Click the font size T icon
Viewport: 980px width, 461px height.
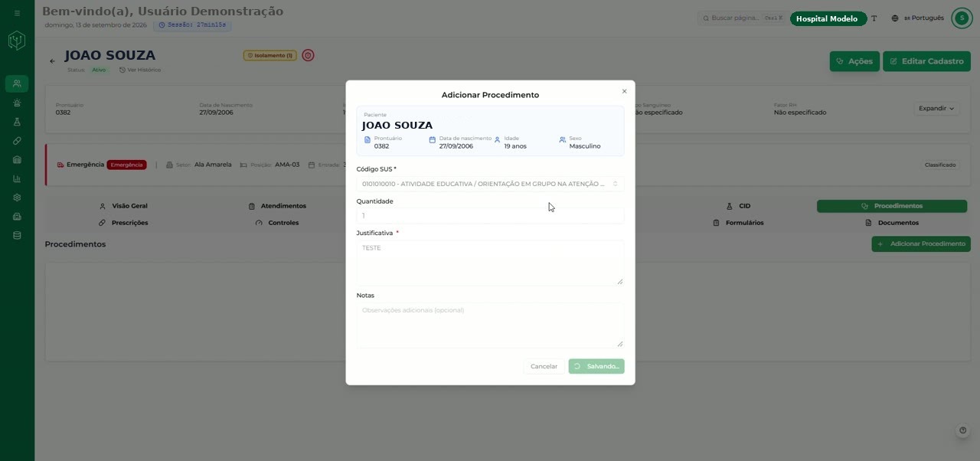tap(874, 18)
